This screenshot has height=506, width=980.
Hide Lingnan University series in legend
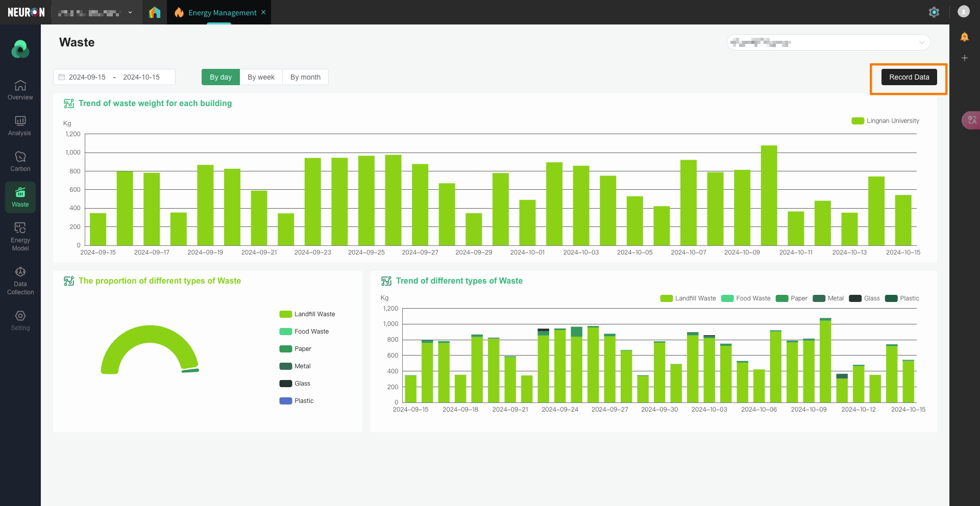886,121
